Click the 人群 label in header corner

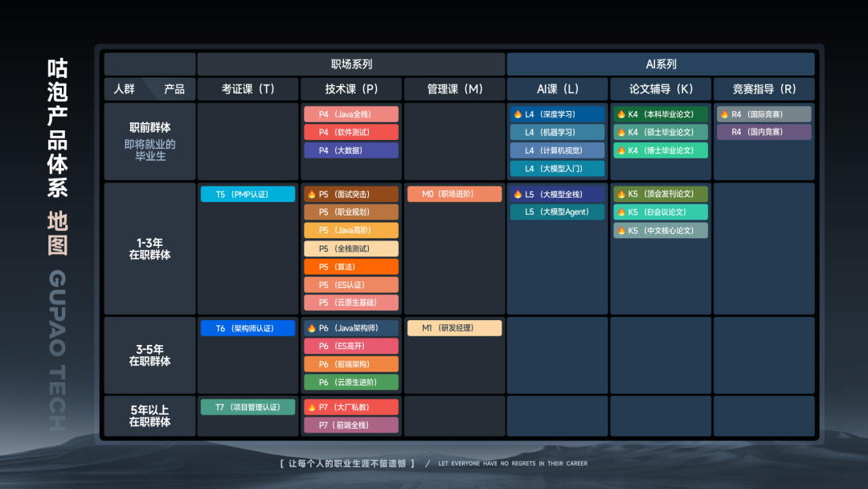[x=124, y=89]
